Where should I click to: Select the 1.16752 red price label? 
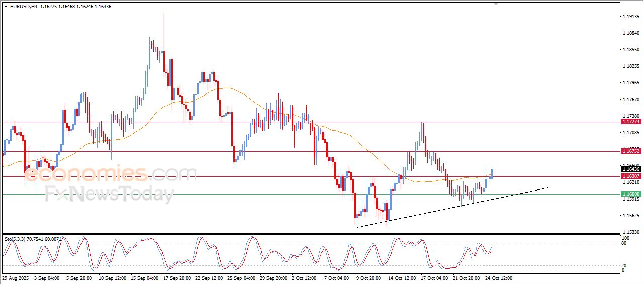630,151
